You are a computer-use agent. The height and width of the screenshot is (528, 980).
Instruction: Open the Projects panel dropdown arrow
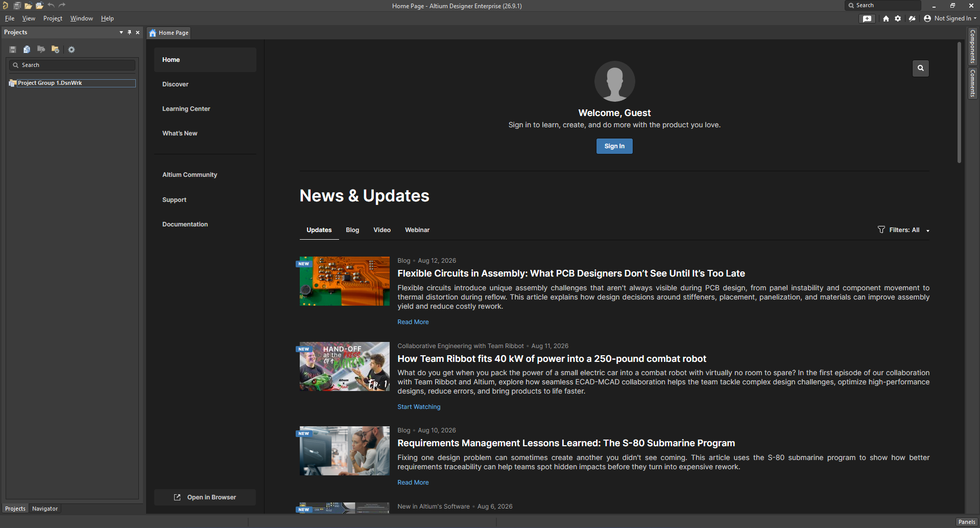(121, 32)
